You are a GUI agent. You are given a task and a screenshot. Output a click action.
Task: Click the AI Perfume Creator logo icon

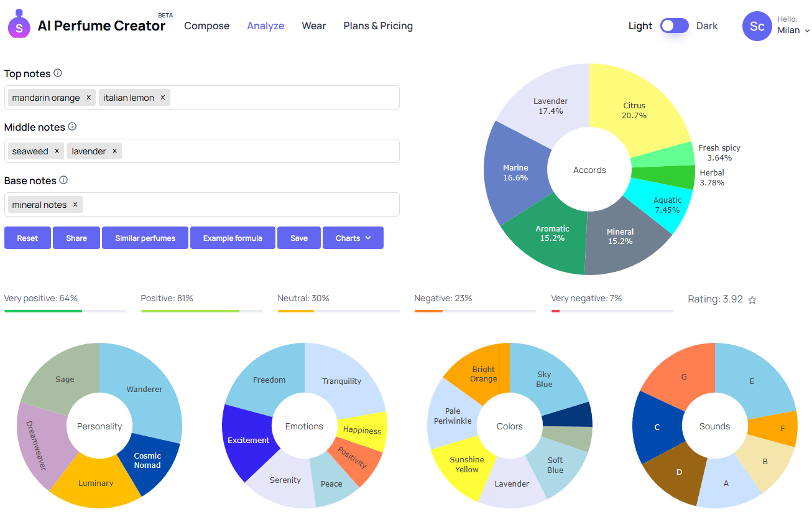(18, 26)
